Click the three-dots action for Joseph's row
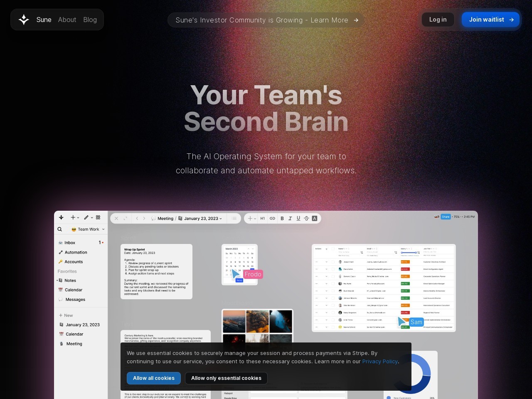532x399 pixels. coord(317,262)
